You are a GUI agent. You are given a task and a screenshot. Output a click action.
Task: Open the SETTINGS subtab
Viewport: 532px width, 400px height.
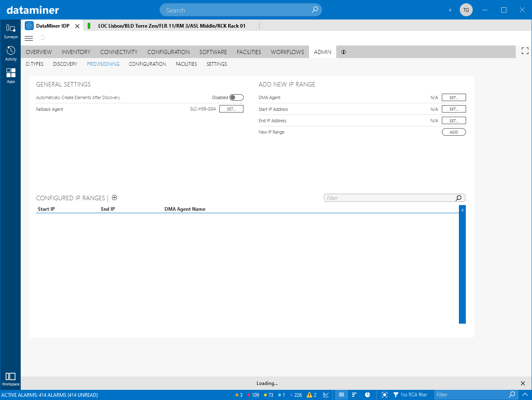click(217, 64)
